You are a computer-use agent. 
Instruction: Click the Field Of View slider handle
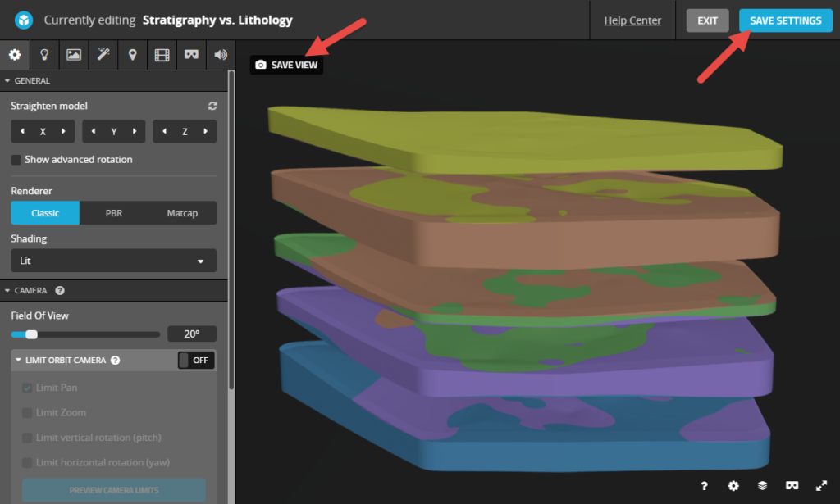[x=32, y=334]
